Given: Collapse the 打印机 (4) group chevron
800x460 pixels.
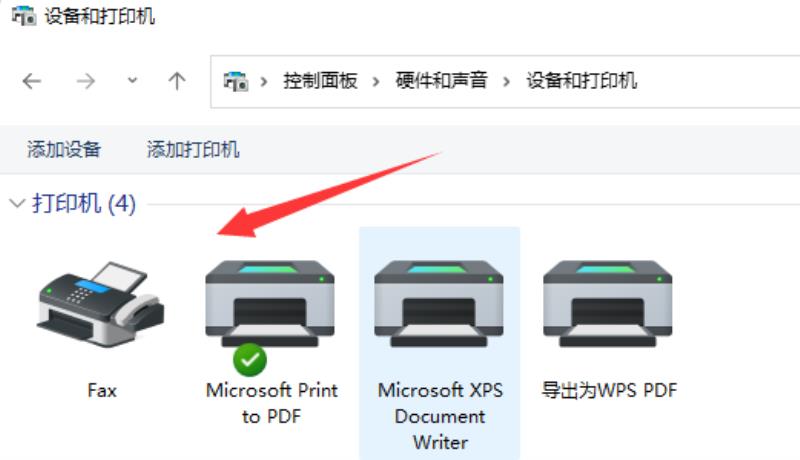Looking at the screenshot, I should click(x=17, y=203).
